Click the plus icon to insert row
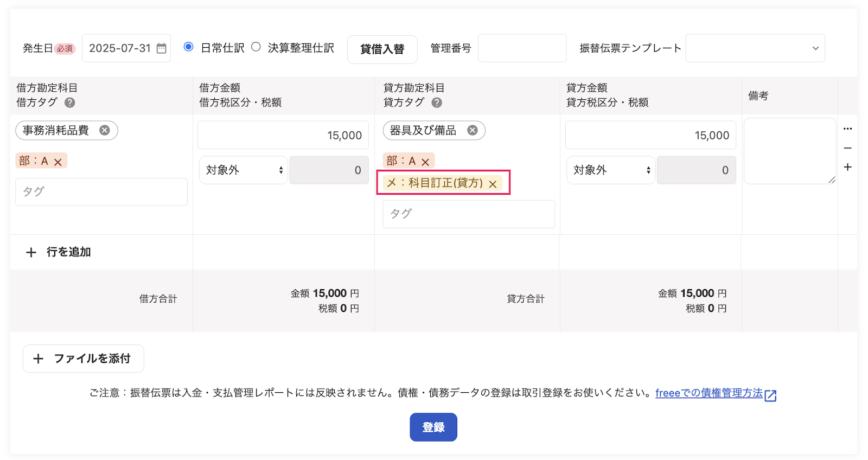 click(x=847, y=167)
